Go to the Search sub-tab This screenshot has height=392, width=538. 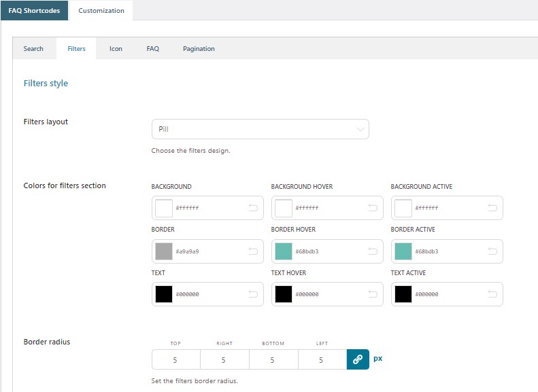pos(33,49)
